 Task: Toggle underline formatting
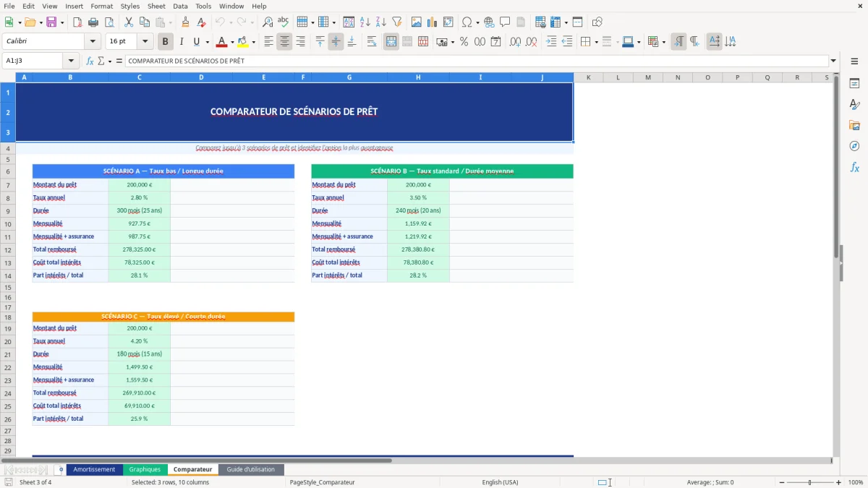click(x=195, y=41)
